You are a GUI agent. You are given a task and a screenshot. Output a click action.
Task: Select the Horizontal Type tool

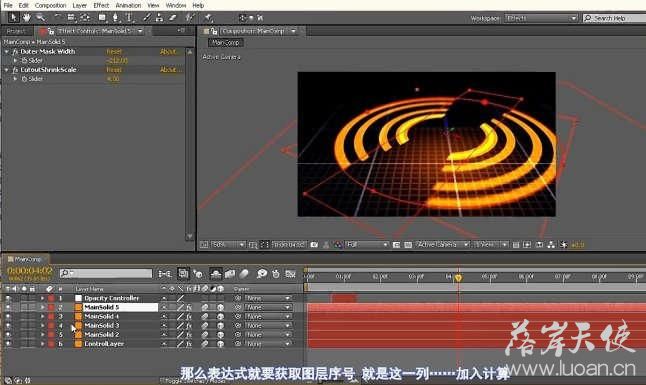pyautogui.click(x=129, y=18)
